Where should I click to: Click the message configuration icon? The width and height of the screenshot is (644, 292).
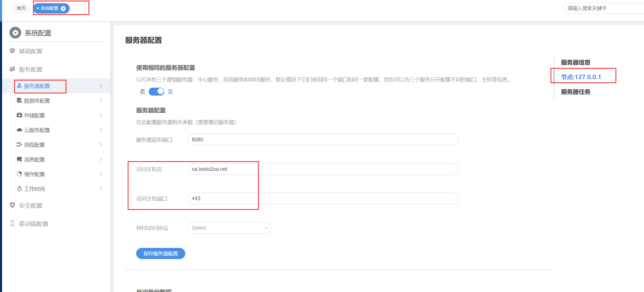(x=19, y=159)
